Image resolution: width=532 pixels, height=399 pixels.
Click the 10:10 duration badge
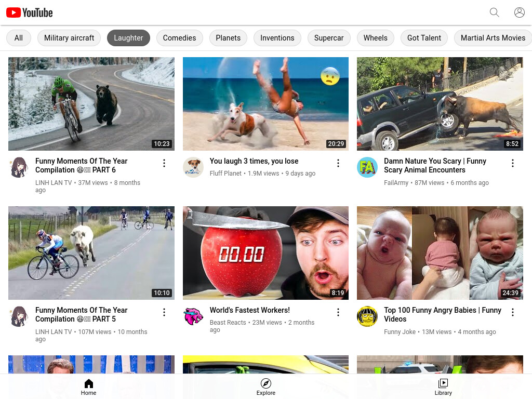(162, 293)
